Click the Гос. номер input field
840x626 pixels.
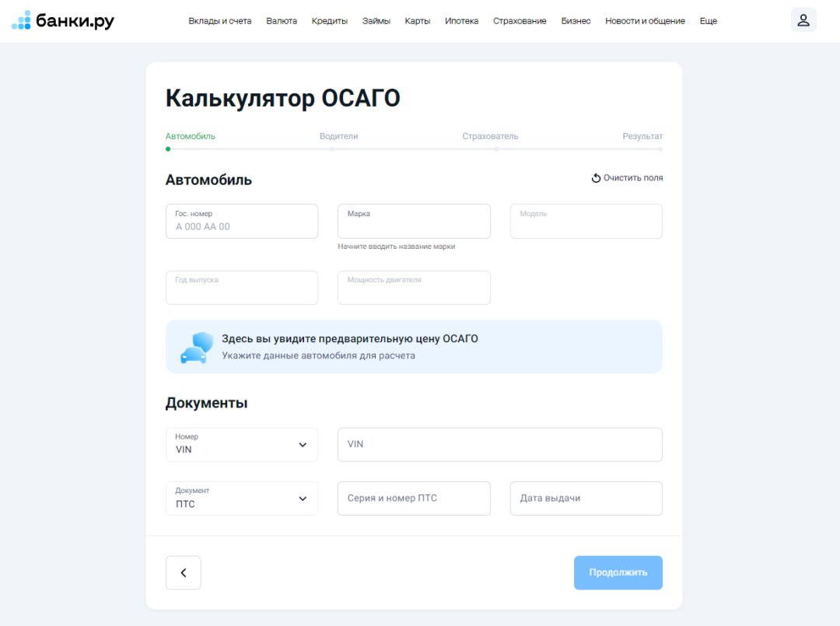(241, 221)
